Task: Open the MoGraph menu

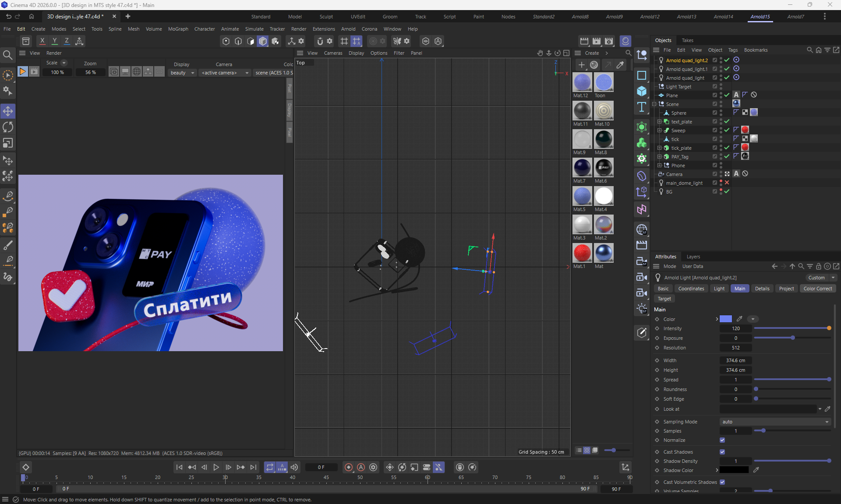Action: tap(178, 29)
